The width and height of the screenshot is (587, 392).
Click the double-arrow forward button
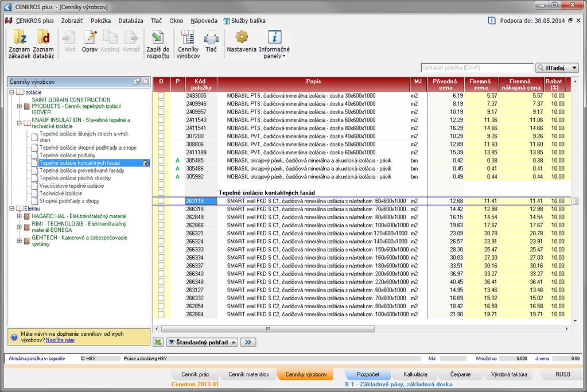coord(248,342)
